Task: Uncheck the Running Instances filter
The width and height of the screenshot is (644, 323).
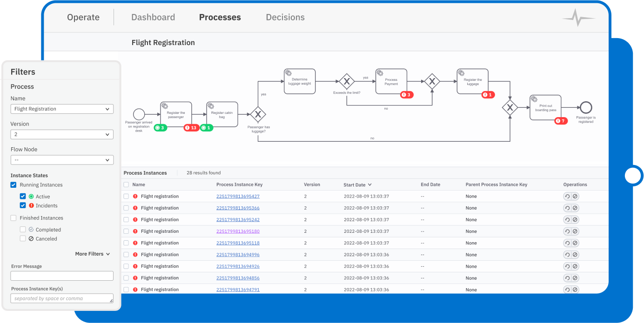Action: pos(13,185)
